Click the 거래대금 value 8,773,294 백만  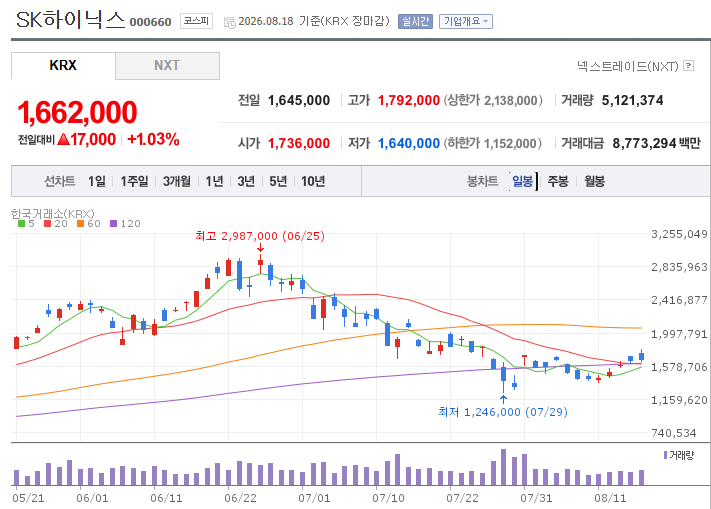(x=656, y=143)
